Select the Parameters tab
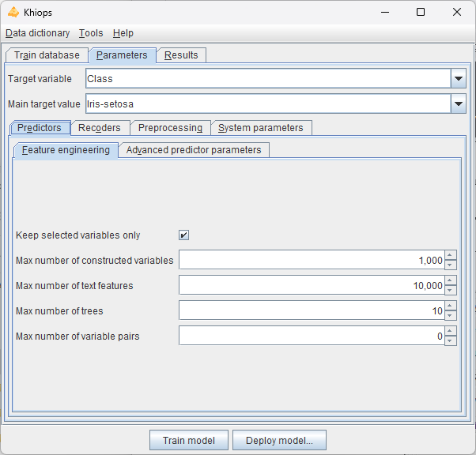The width and height of the screenshot is (476, 455). [122, 55]
